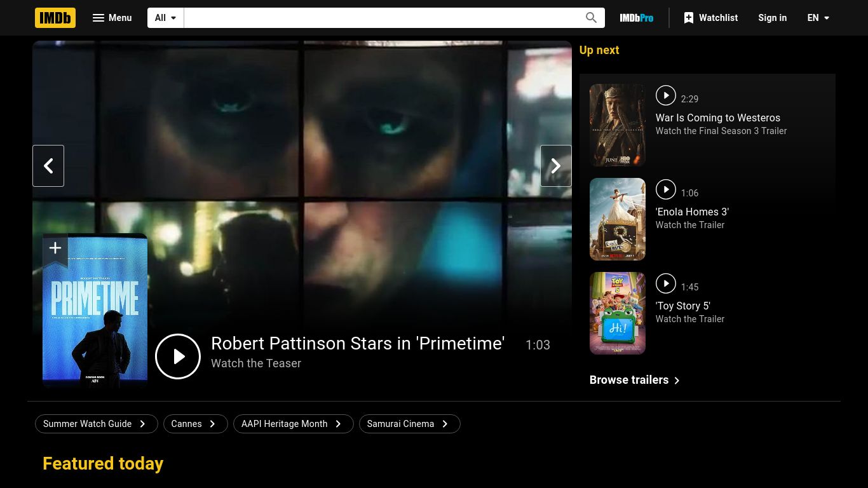The width and height of the screenshot is (868, 488).
Task: Click the 1:03 duration of the Primetime teaser
Action: [x=538, y=345]
